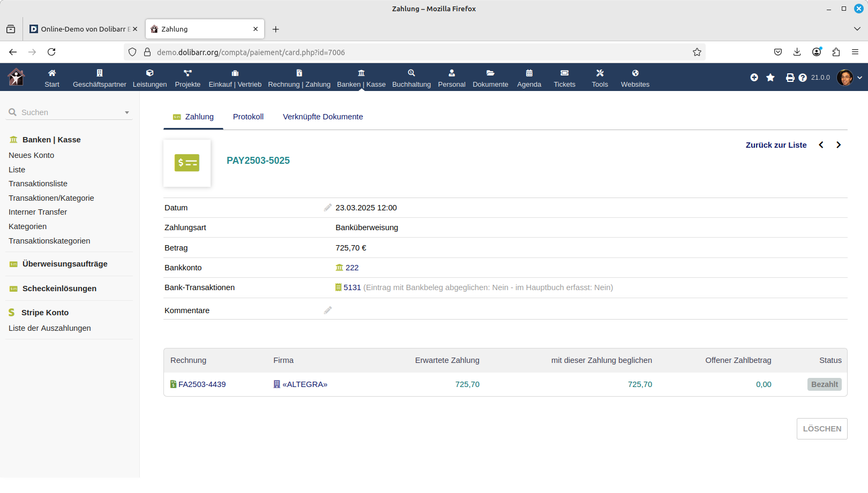The image size is (868, 493).
Task: Click the Bezahlt status badge
Action: (x=825, y=384)
